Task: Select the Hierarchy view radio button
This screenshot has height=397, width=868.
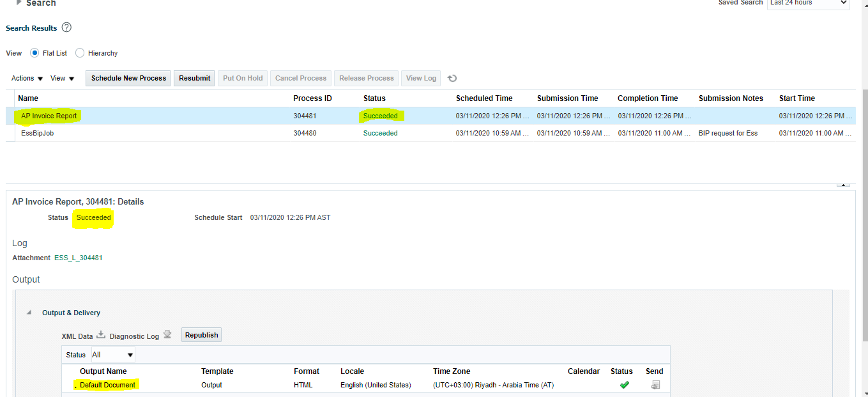Action: (79, 53)
